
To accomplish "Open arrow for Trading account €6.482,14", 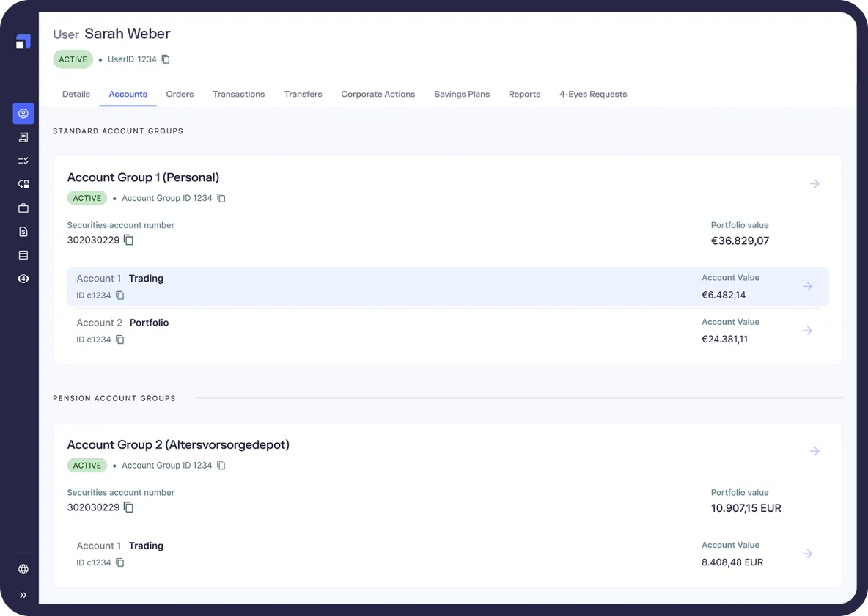I will pyautogui.click(x=808, y=287).
